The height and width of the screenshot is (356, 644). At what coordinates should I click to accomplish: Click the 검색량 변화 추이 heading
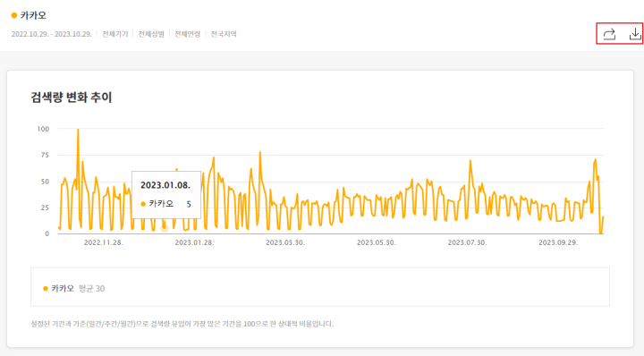[71, 97]
